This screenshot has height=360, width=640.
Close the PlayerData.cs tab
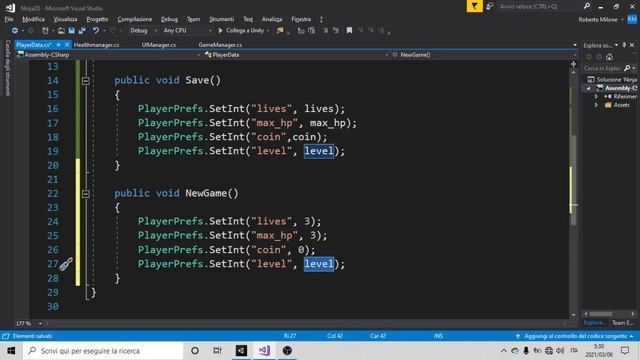point(67,45)
